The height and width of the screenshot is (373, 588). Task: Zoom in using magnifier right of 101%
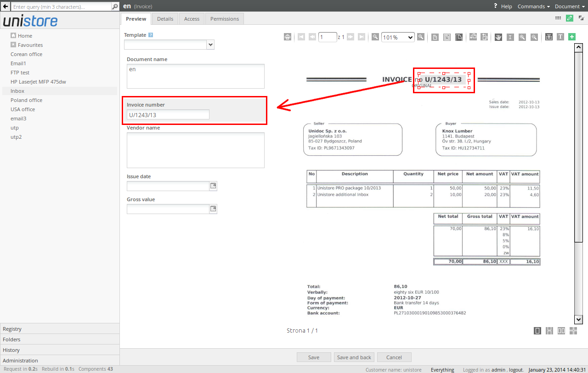click(420, 37)
